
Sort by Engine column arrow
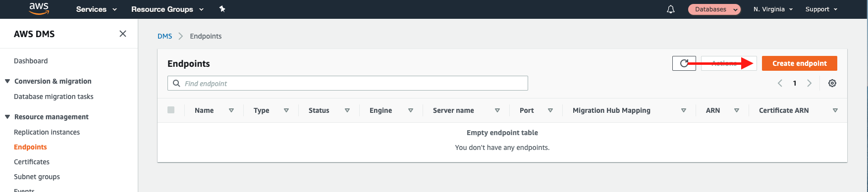pos(411,110)
